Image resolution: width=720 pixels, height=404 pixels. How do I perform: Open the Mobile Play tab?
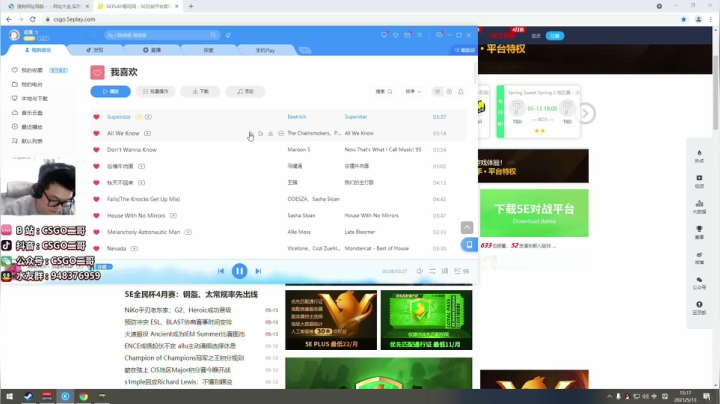coord(265,50)
